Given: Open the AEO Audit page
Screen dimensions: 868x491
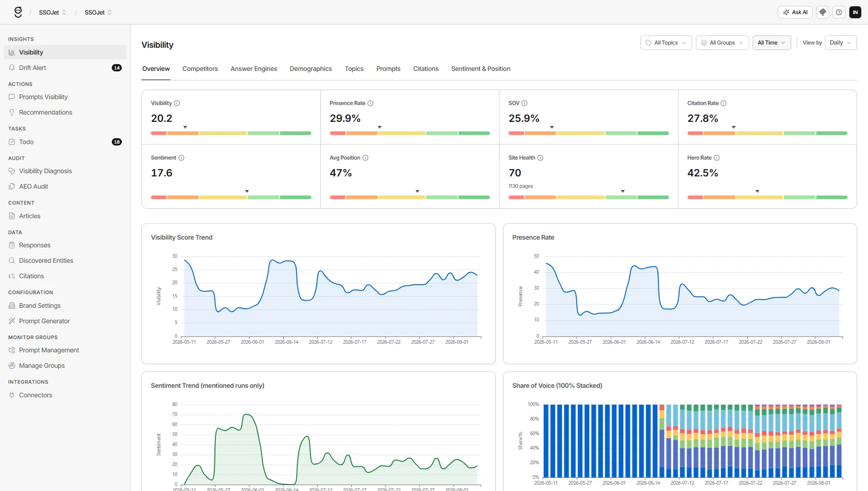Looking at the screenshot, I should click(65, 186).
